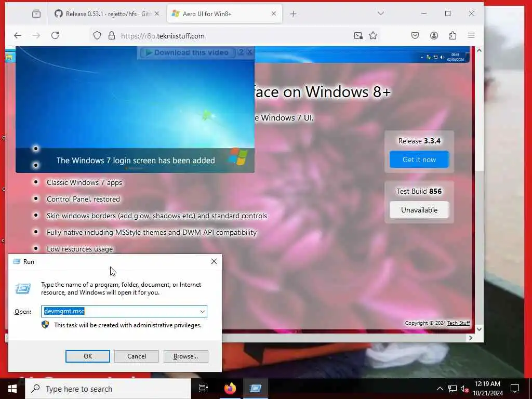Viewport: 532px width, 399px height.
Task: Click OK in the Run dialog
Action: (87, 356)
